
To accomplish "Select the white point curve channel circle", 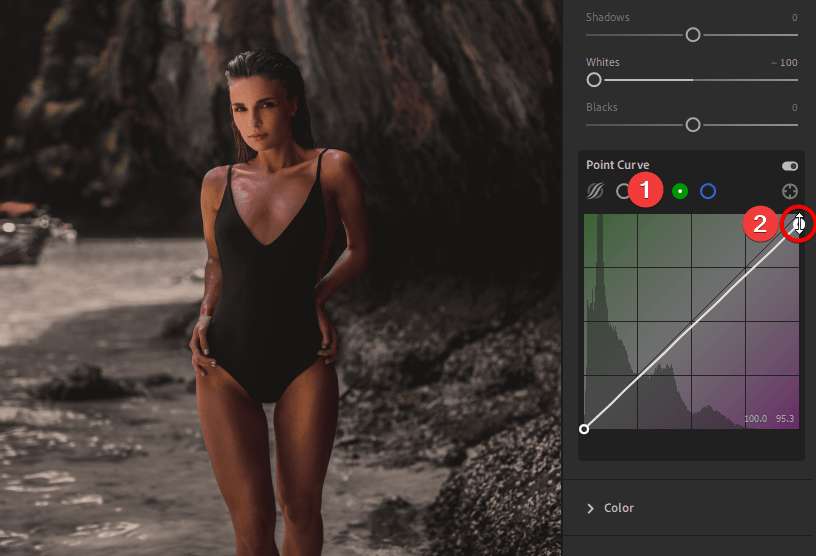I will pyautogui.click(x=623, y=191).
